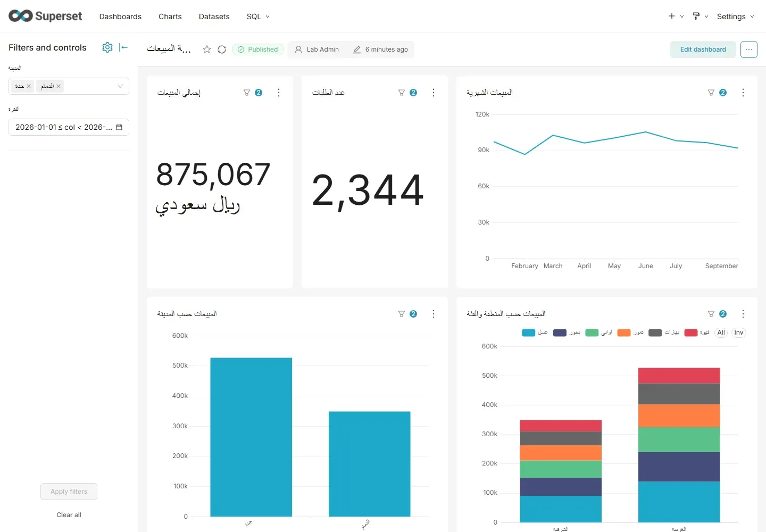
Task: Open the Settings dropdown
Action: 736,16
